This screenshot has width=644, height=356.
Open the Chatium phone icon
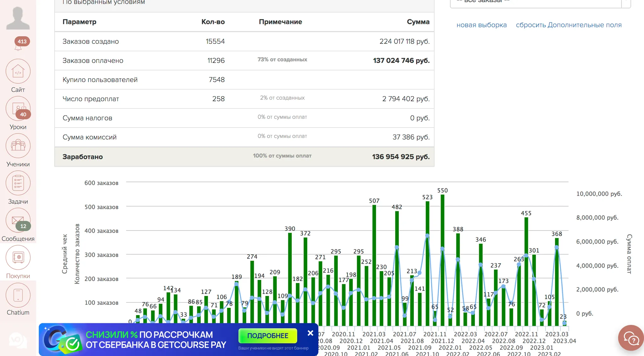pos(18,295)
